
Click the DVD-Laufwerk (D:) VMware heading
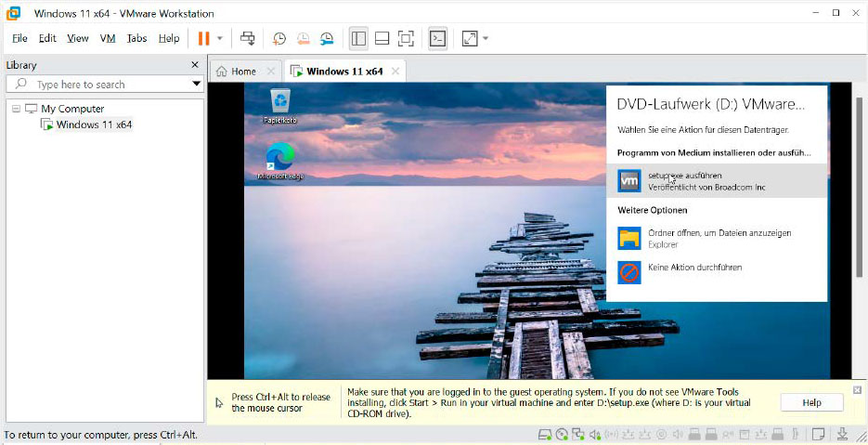pos(711,104)
